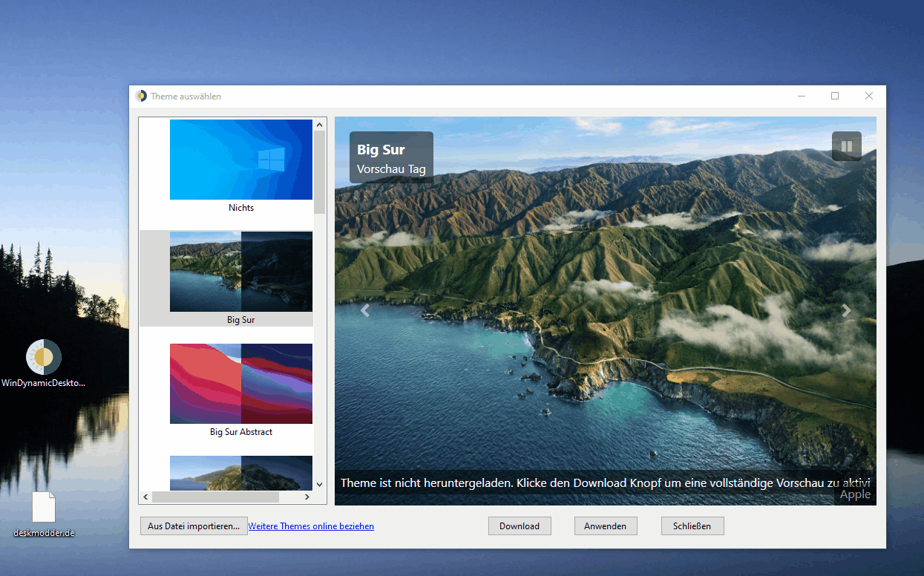924x576 pixels.
Task: Select the Big Sur Abstract theme thumbnail
Action: coord(241,384)
